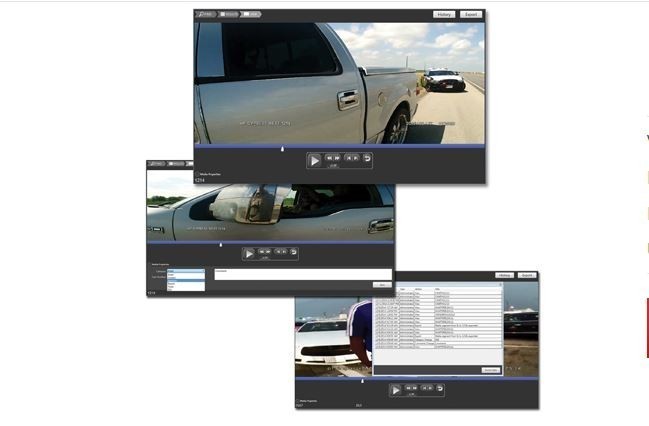Image resolution: width=649 pixels, height=426 pixels.
Task: Click the comments text field in middle window
Action: pos(303,274)
